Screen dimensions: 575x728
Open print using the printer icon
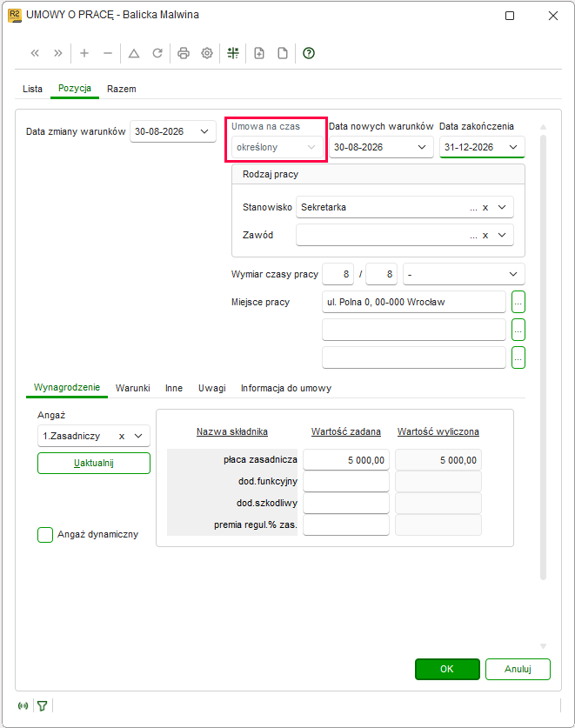(184, 53)
